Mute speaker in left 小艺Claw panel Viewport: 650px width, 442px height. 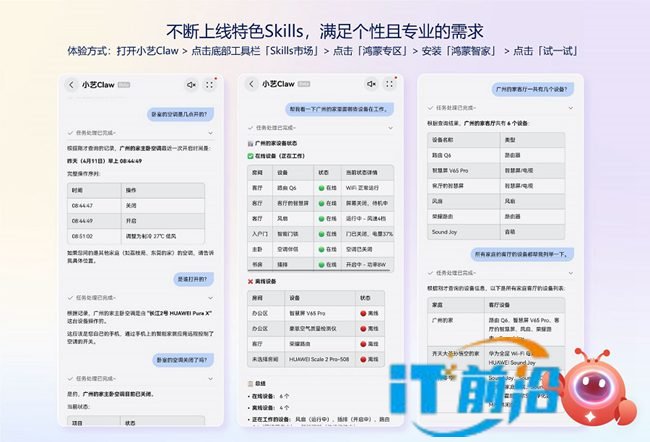(x=189, y=85)
